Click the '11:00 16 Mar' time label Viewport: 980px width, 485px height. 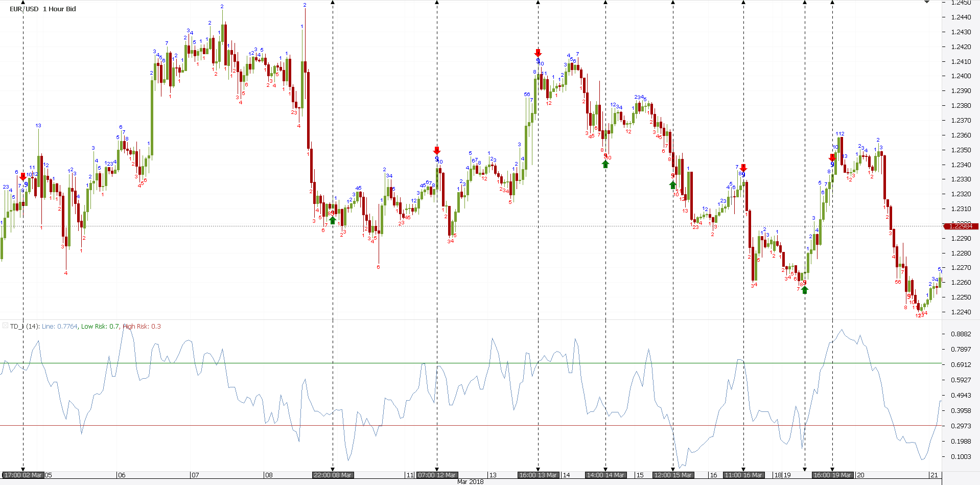(743, 475)
